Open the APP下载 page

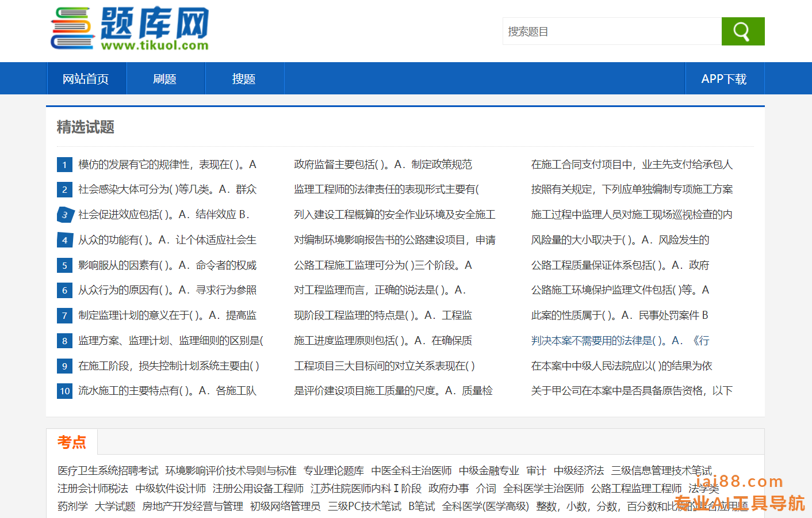(723, 79)
